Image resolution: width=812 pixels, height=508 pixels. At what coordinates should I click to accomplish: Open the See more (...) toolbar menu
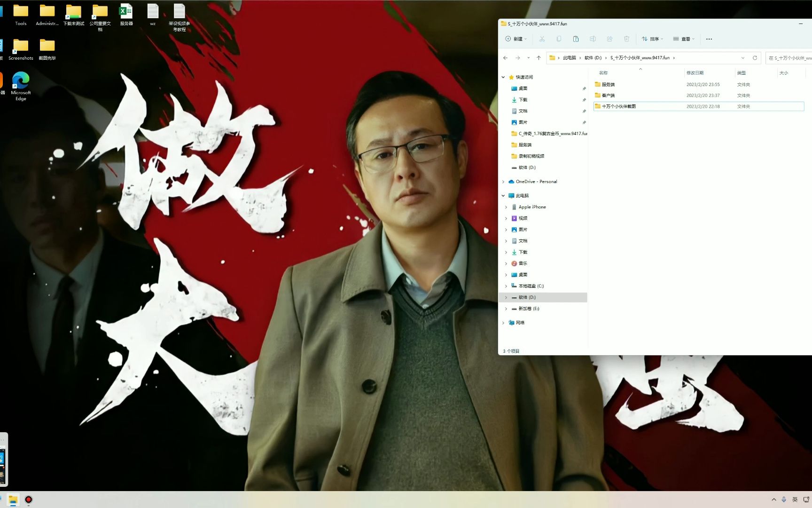[709, 39]
